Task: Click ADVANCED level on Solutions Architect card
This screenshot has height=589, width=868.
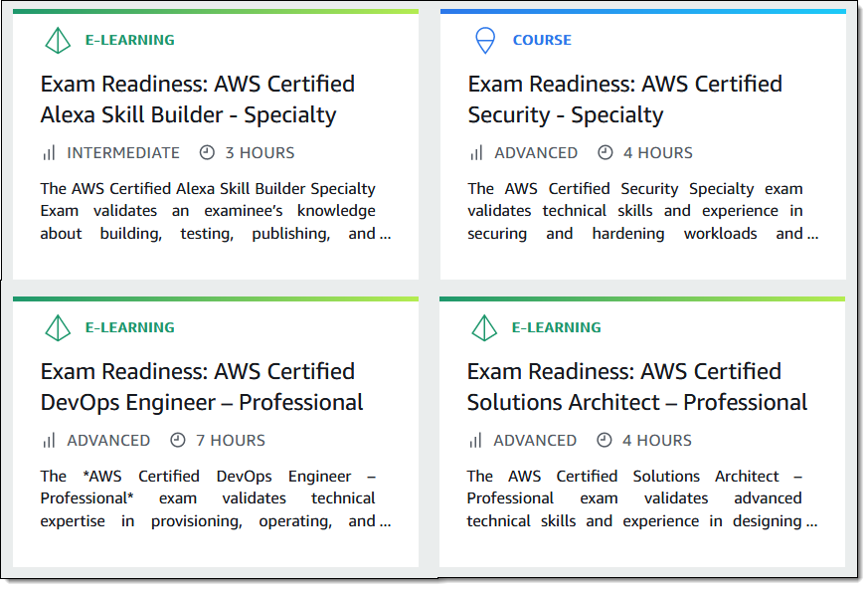Action: (535, 441)
